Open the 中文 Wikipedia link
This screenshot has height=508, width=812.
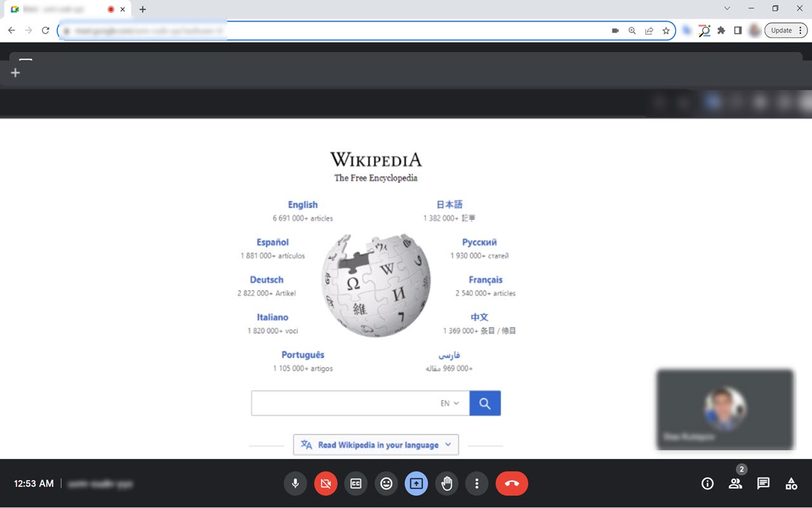480,317
